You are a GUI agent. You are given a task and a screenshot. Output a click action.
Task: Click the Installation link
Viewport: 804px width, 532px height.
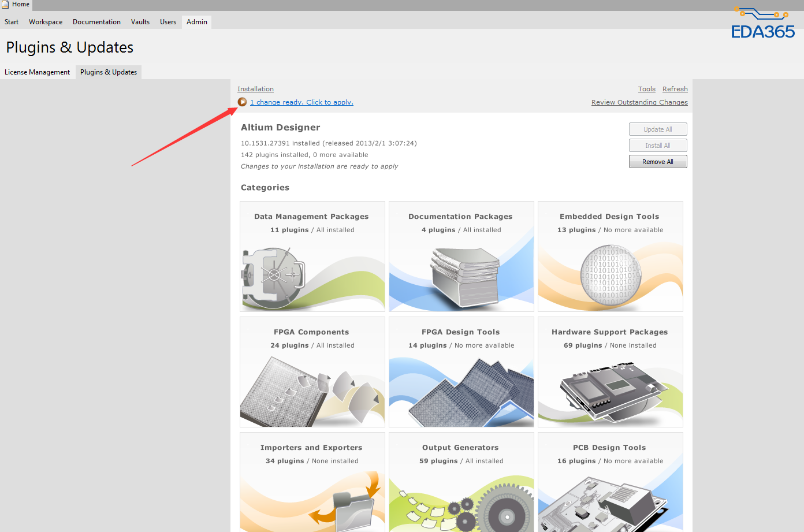point(255,89)
